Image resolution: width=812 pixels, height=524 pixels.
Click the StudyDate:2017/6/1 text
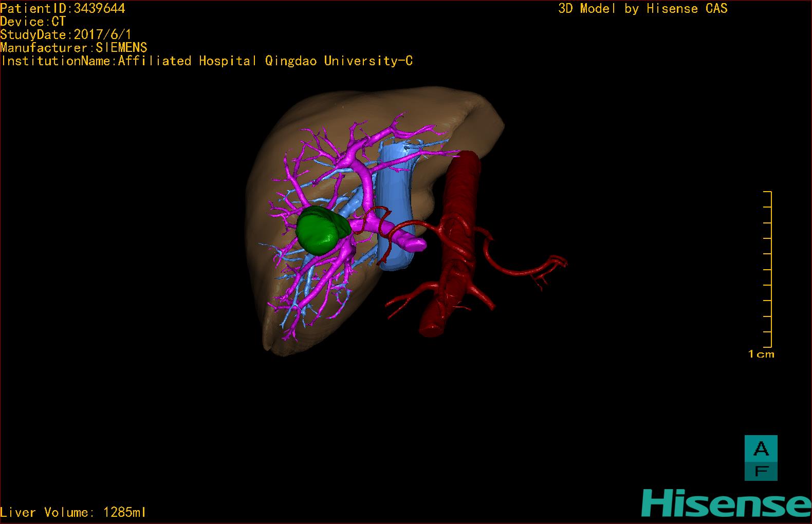66,34
